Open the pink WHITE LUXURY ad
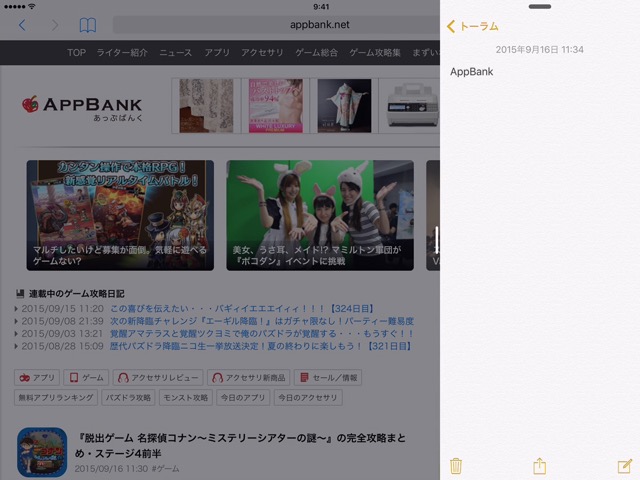640x480 pixels. click(276, 106)
